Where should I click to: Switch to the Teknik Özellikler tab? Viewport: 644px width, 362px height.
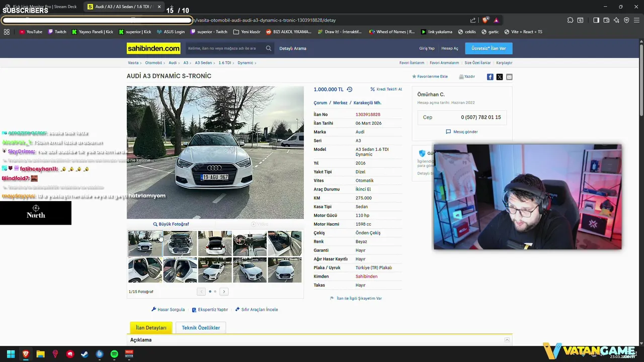point(201,328)
